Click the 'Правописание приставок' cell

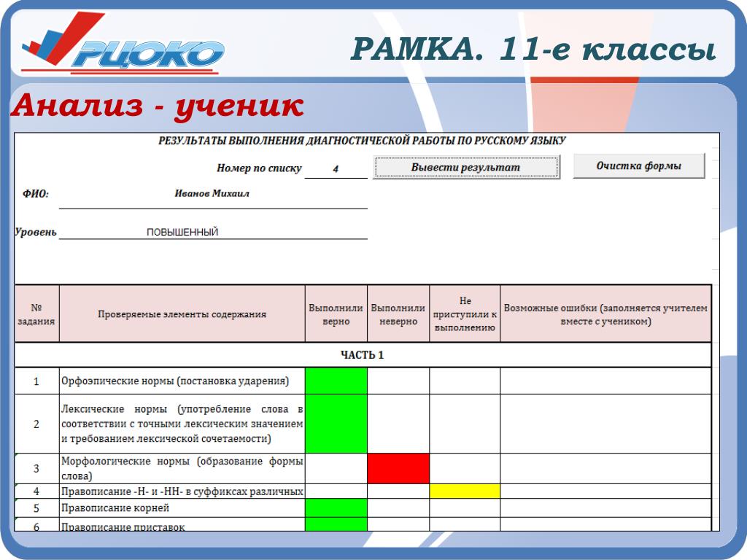coord(182,525)
